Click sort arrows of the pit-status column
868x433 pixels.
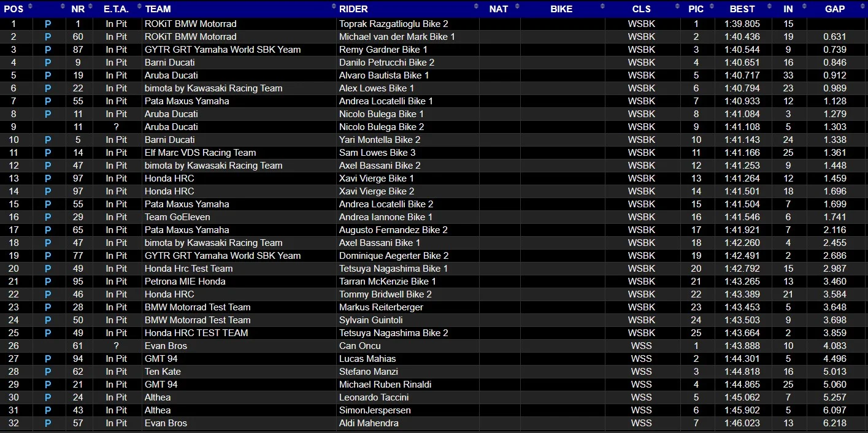[x=63, y=7]
